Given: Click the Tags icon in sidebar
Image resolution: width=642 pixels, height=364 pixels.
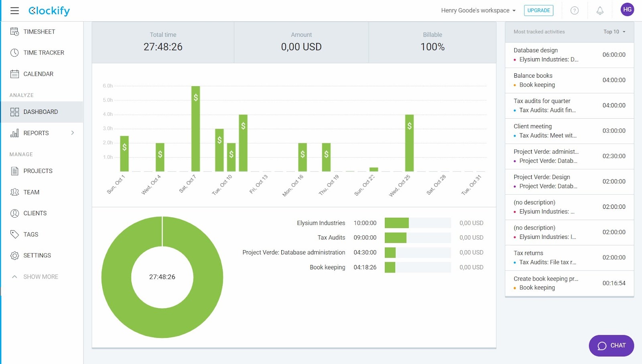Looking at the screenshot, I should [x=14, y=235].
